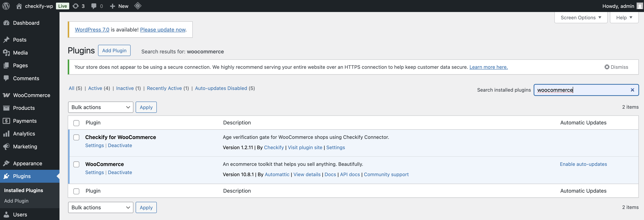Click the diamond icon in the admin bar
The width and height of the screenshot is (644, 220).
pyautogui.click(x=138, y=6)
